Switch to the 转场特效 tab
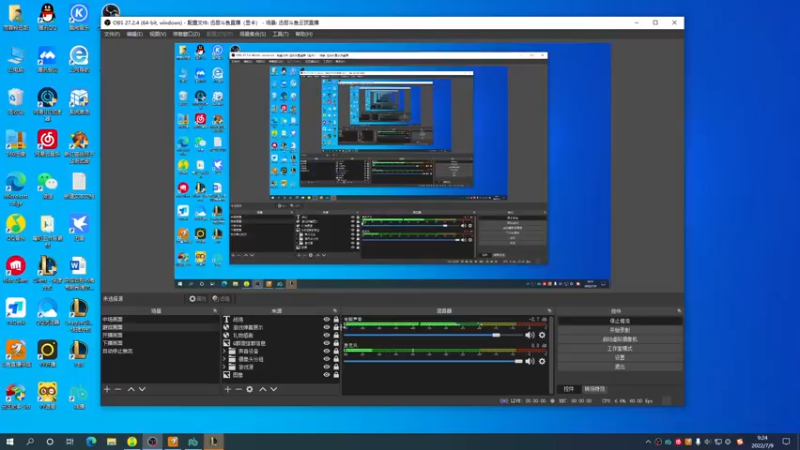This screenshot has width=800, height=450. pyautogui.click(x=595, y=389)
